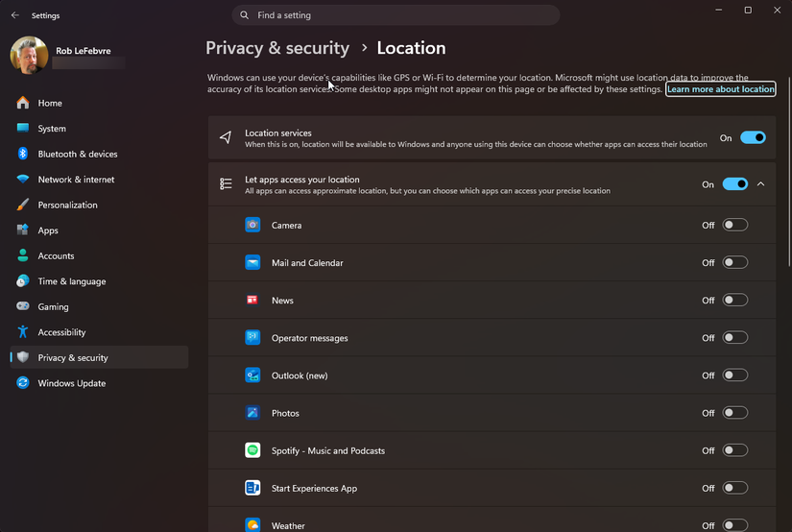Click the Start Experiences App icon
Viewport: 792px width, 532px height.
(x=252, y=488)
